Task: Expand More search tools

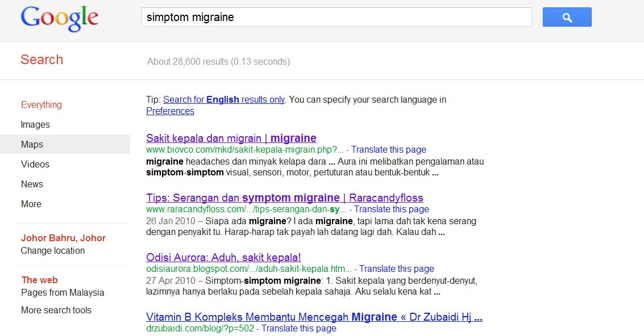Action: point(56,310)
